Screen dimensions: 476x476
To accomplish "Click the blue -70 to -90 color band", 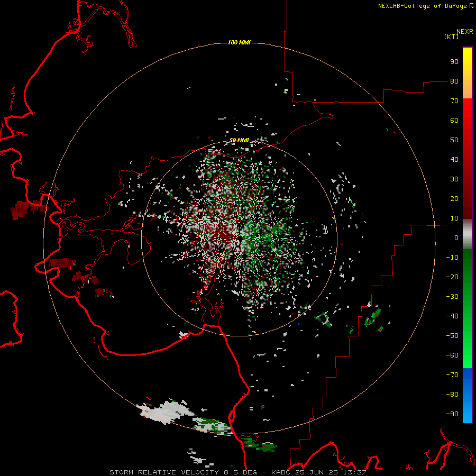I will (467, 396).
